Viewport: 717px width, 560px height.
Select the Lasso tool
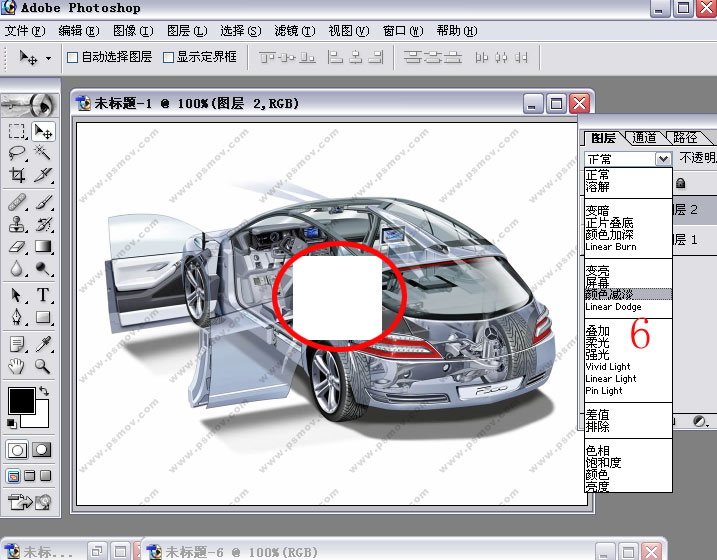click(17, 153)
